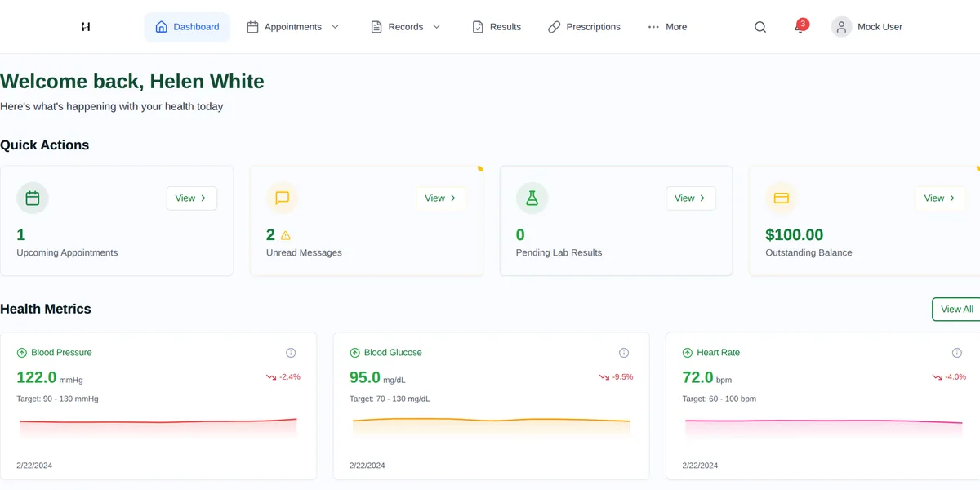
Task: Expand the Records dropdown chevron
Action: point(436,27)
